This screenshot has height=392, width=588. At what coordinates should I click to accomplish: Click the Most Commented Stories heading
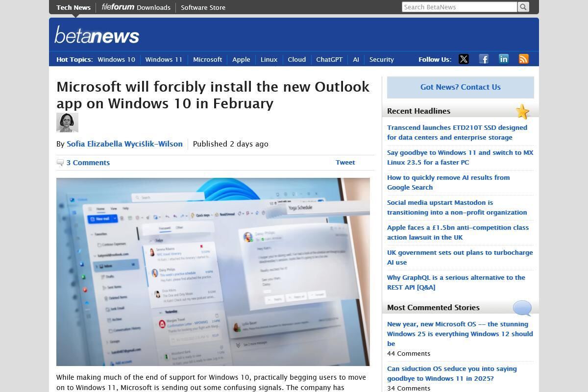433,307
